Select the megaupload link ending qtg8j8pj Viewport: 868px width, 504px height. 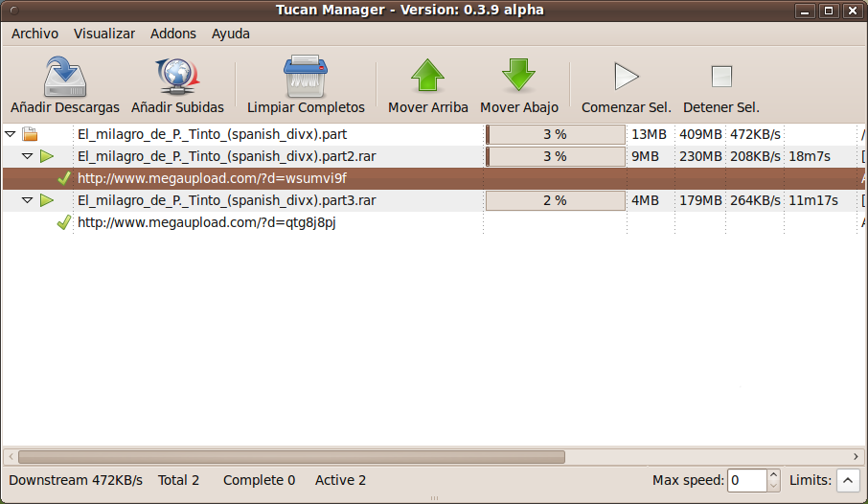pos(207,222)
